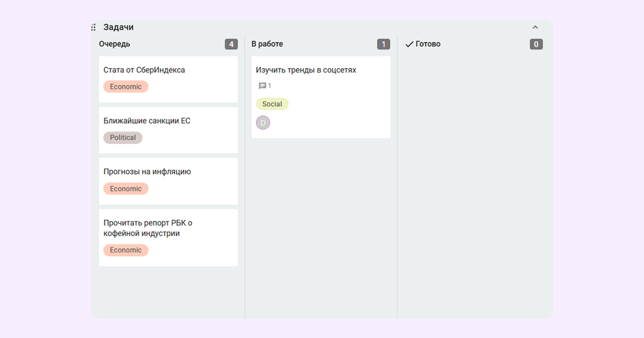This screenshot has height=338, width=644.
Task: Open the card Изучить тренды в соцсетях
Action: pos(306,70)
